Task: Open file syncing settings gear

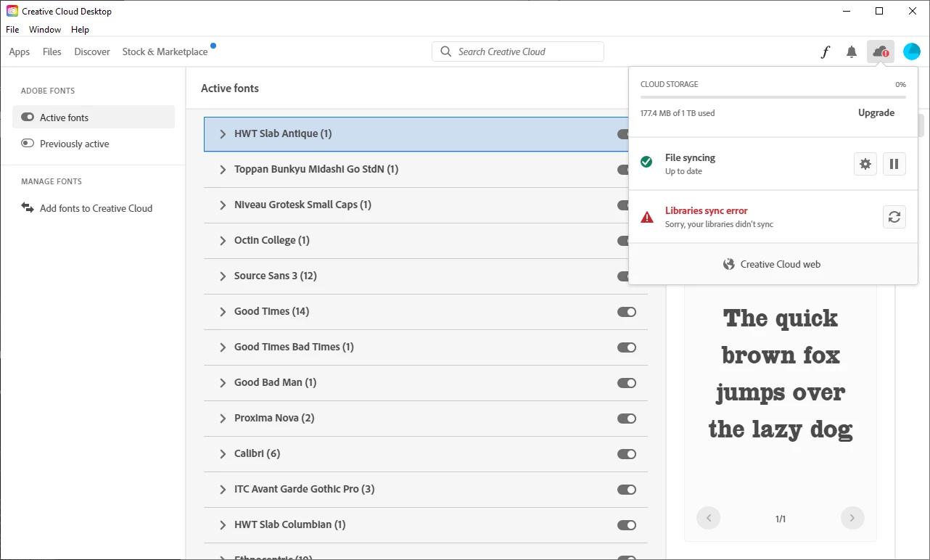Action: (865, 164)
